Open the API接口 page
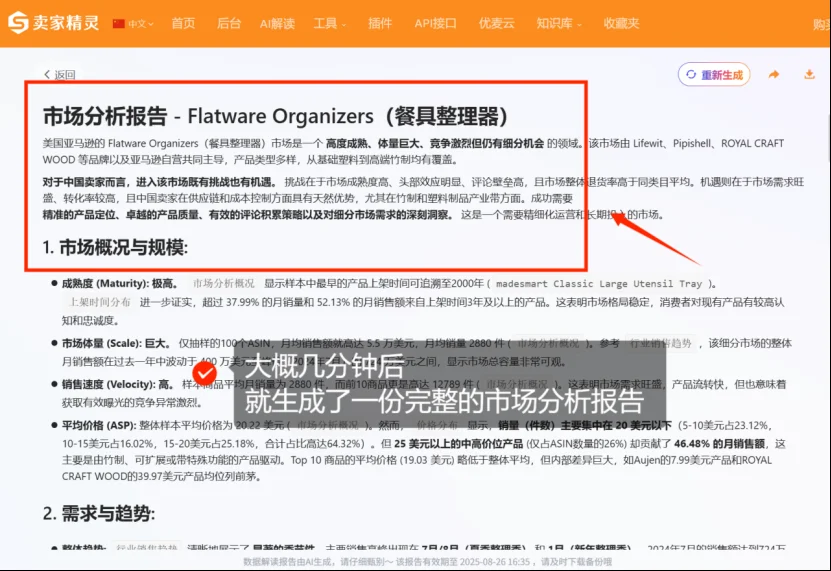 click(435, 23)
